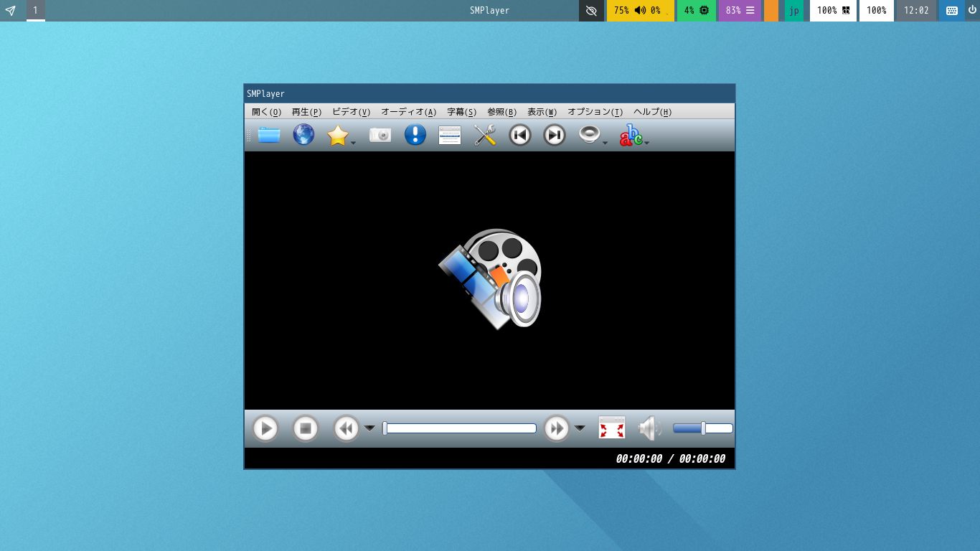Open the fast-forward options dropdown arrow

coord(580,428)
